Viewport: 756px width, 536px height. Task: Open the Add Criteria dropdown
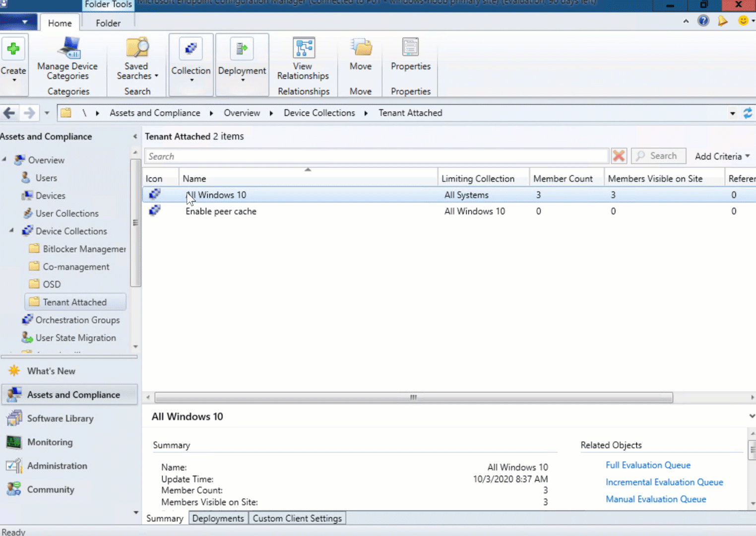click(x=722, y=156)
